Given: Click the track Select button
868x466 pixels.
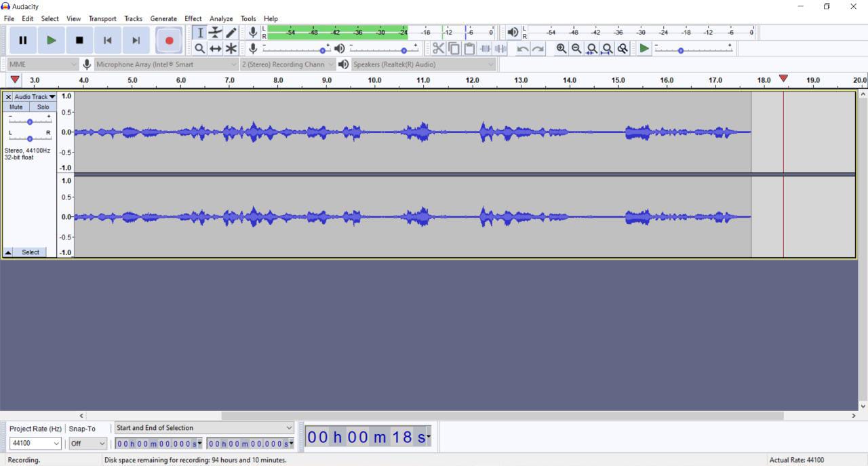Looking at the screenshot, I should pos(31,252).
